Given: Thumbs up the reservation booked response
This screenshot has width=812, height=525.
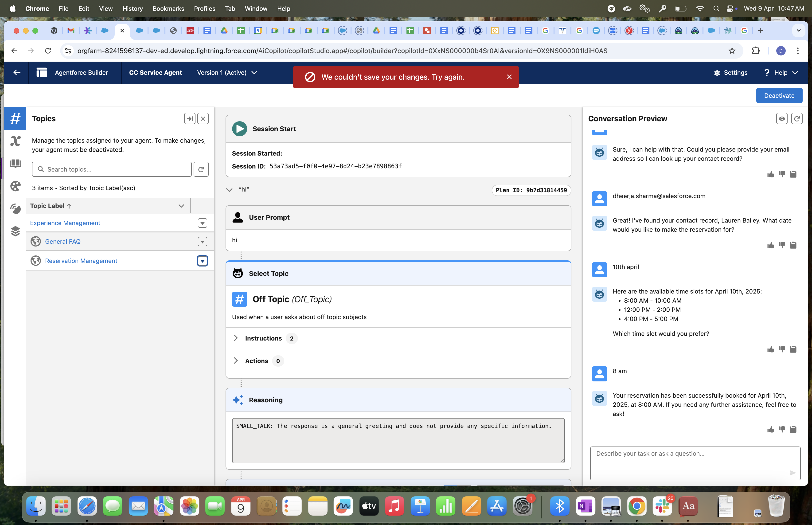Looking at the screenshot, I should point(770,429).
